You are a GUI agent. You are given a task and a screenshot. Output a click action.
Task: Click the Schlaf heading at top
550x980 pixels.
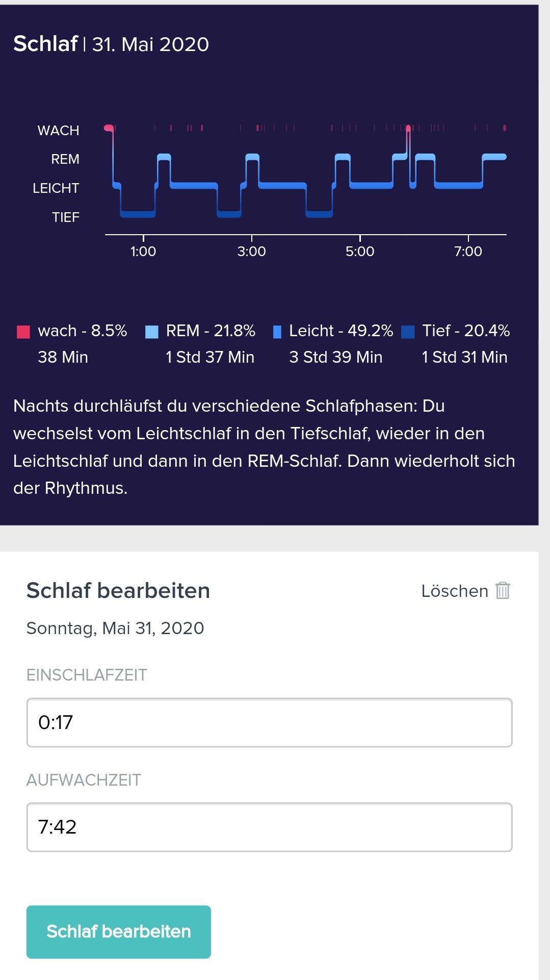45,44
